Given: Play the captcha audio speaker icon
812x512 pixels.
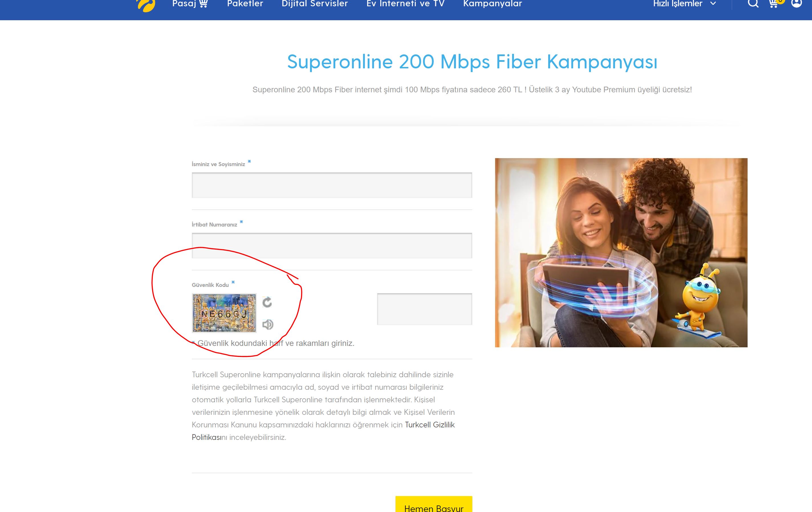Looking at the screenshot, I should point(268,324).
